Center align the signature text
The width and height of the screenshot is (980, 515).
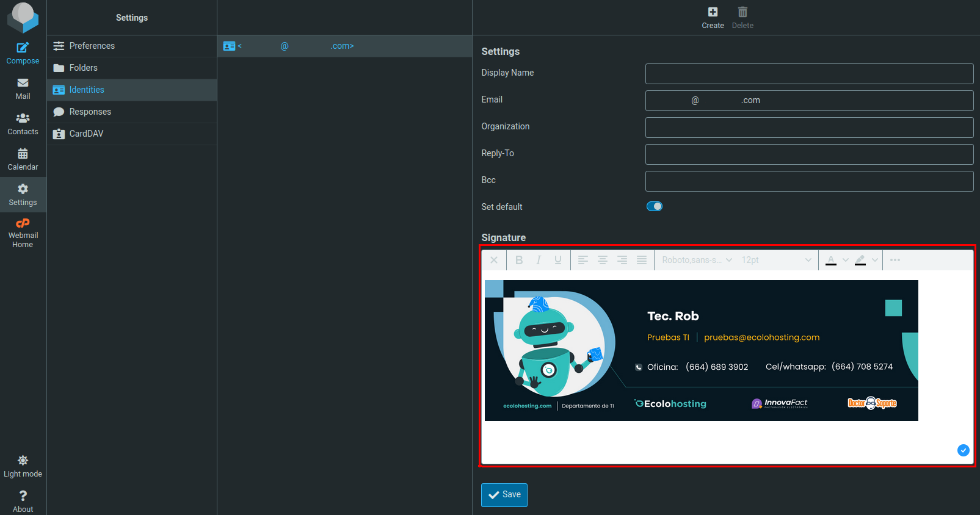coord(603,260)
